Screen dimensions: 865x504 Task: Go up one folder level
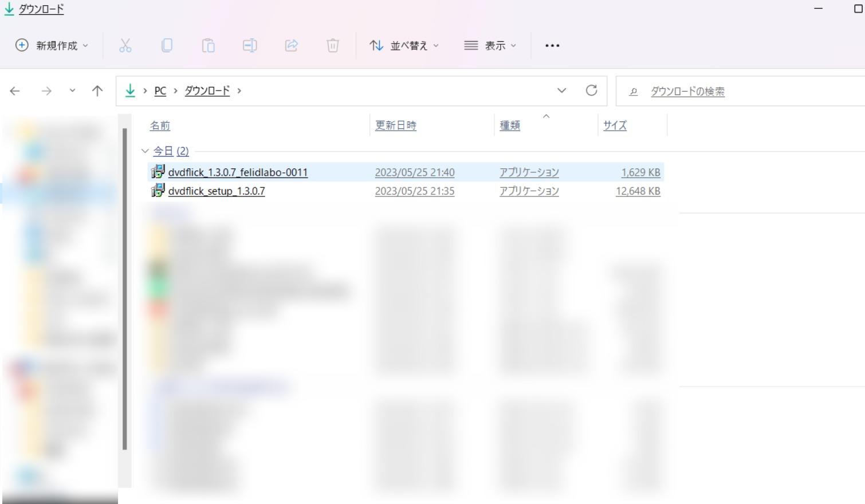(x=97, y=90)
